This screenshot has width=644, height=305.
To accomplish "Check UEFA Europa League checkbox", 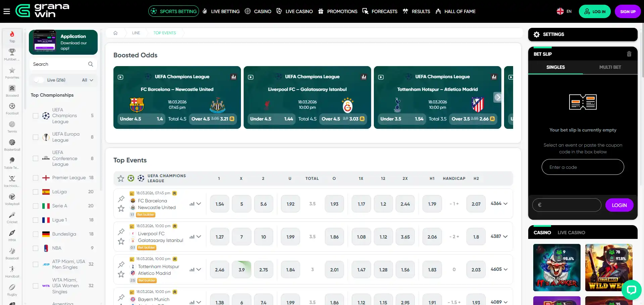I will [36, 137].
